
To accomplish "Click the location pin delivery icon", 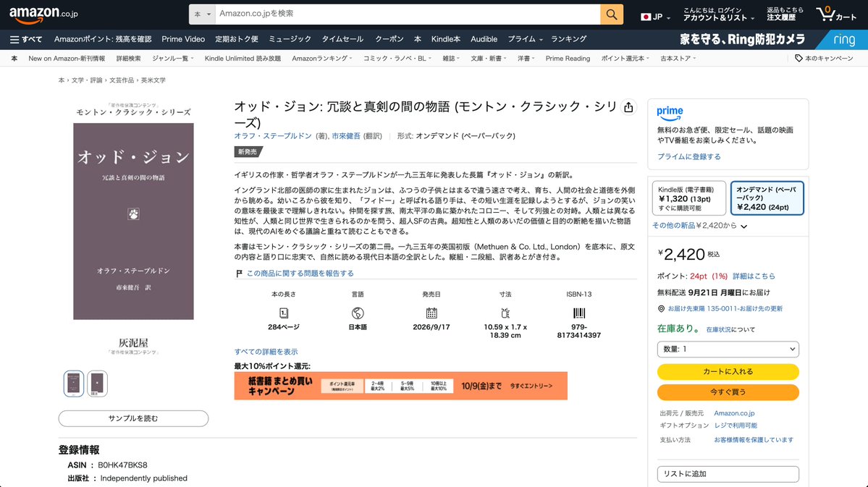I will click(661, 309).
